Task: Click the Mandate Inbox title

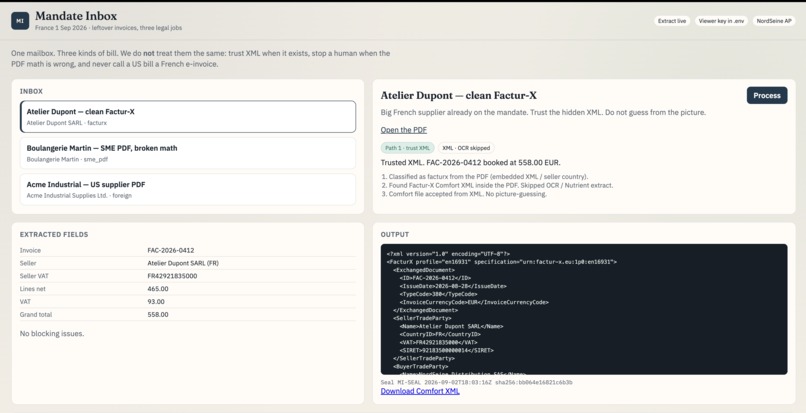Action: [x=76, y=16]
